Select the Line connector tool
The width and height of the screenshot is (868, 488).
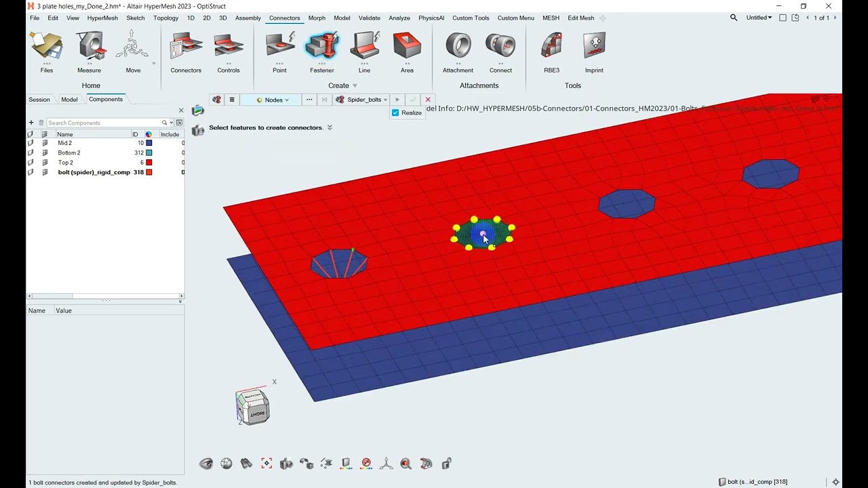tap(364, 52)
